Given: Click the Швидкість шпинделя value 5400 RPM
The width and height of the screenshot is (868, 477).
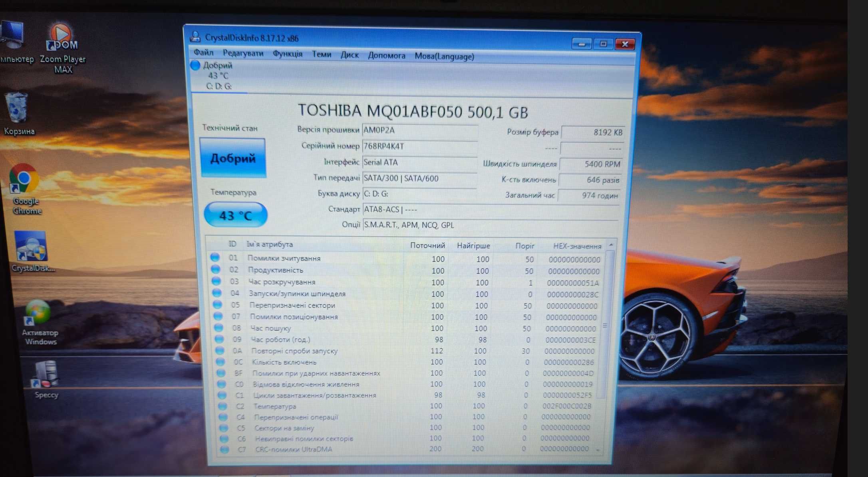Looking at the screenshot, I should coord(591,164).
